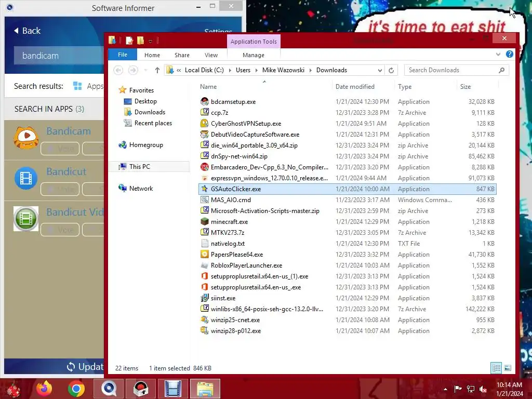Open the File ribbon tab
532x399 pixels.
coord(123,55)
